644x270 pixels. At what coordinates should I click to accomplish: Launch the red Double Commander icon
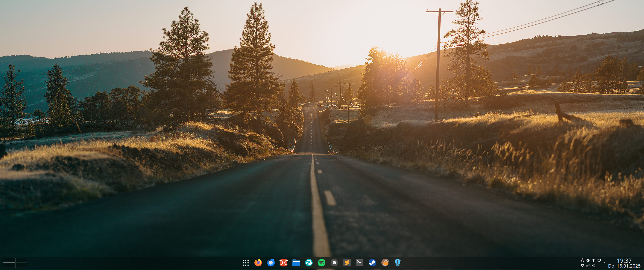coord(283,263)
